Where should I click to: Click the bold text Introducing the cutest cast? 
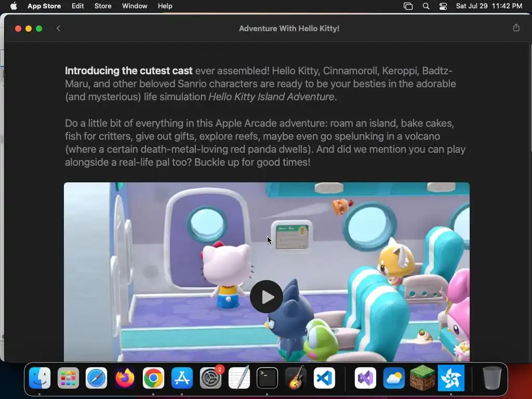[x=129, y=71]
